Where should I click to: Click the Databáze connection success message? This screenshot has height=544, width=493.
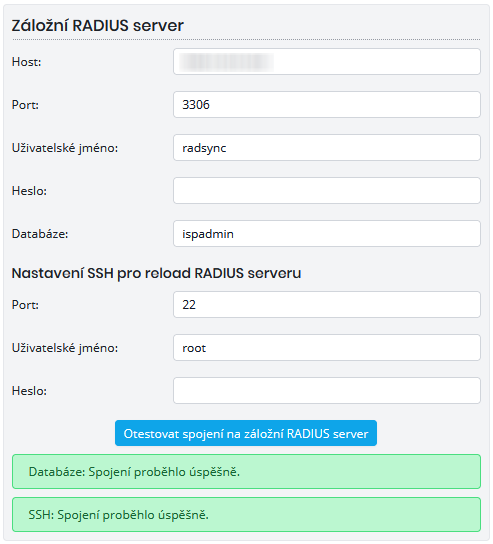tap(246, 472)
